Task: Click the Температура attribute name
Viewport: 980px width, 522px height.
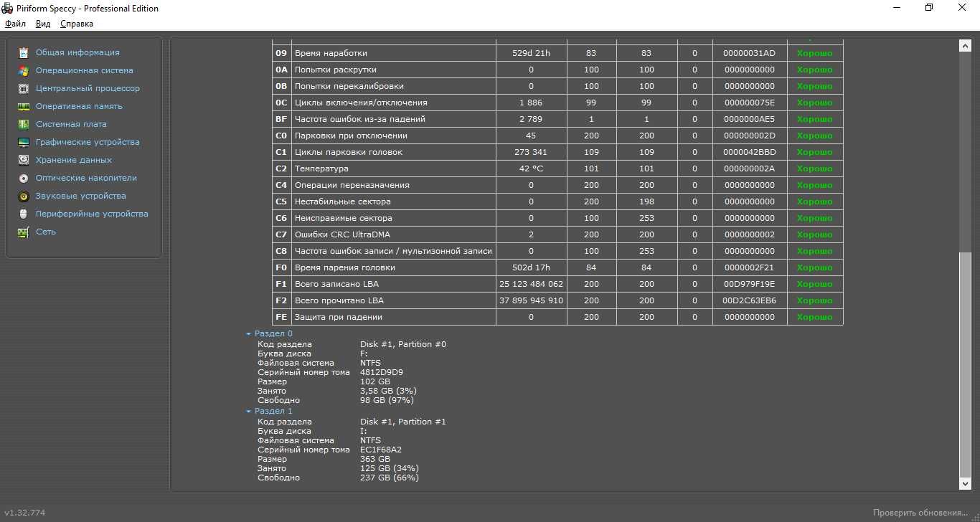Action: point(321,169)
